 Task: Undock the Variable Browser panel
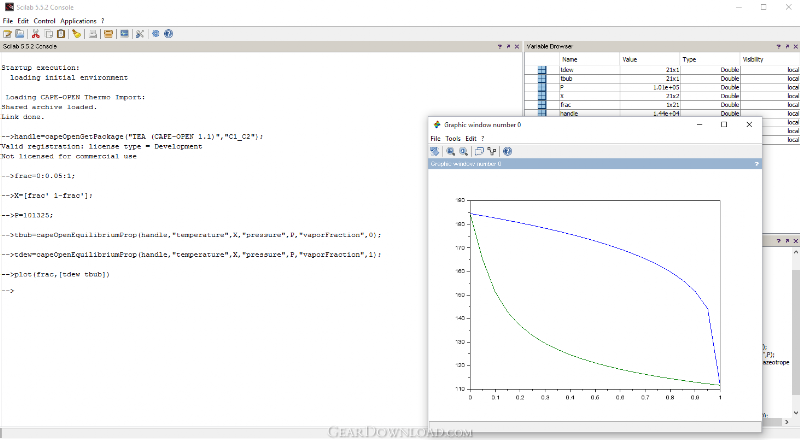[x=787, y=46]
